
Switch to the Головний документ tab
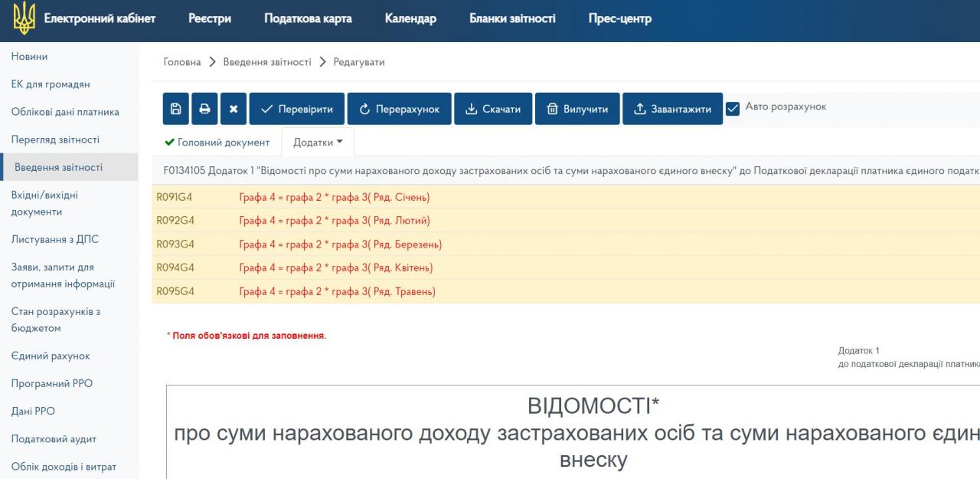[217, 143]
